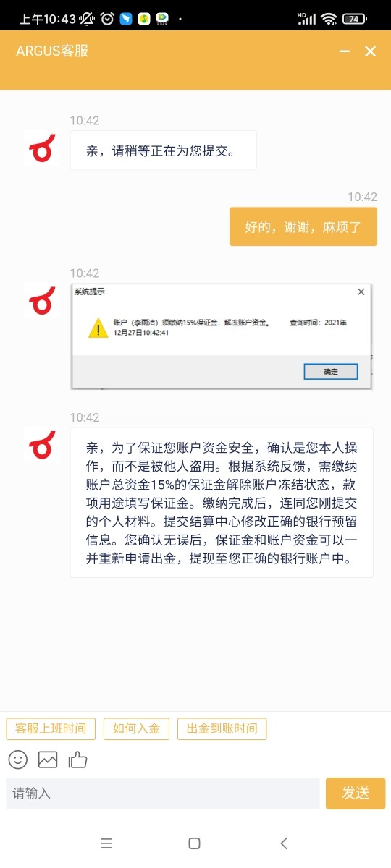Image resolution: width=391 pixels, height=868 pixels.
Task: Tap the emoji smiley icon
Action: pos(18,759)
